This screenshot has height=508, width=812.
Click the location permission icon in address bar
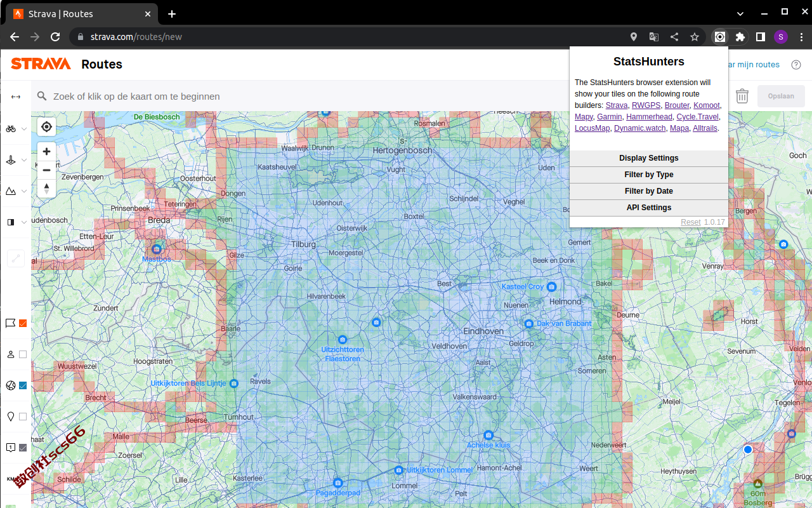tap(634, 37)
